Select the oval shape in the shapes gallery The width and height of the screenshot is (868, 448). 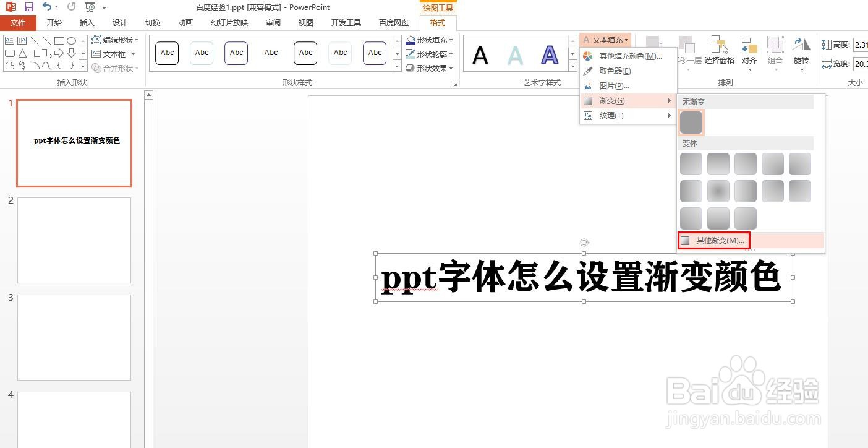71,40
